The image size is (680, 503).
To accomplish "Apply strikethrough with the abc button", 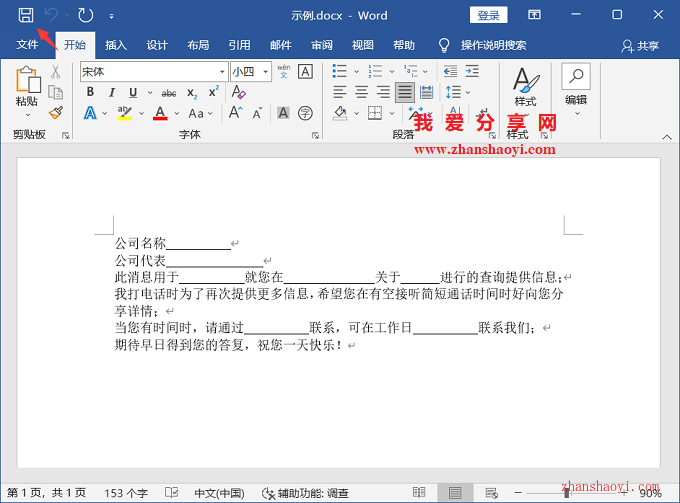I will (x=169, y=93).
